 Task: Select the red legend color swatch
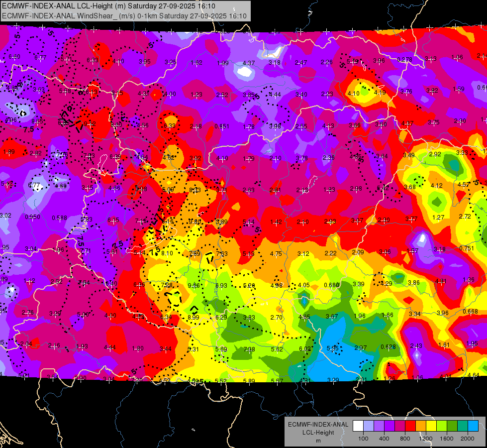[410, 426]
